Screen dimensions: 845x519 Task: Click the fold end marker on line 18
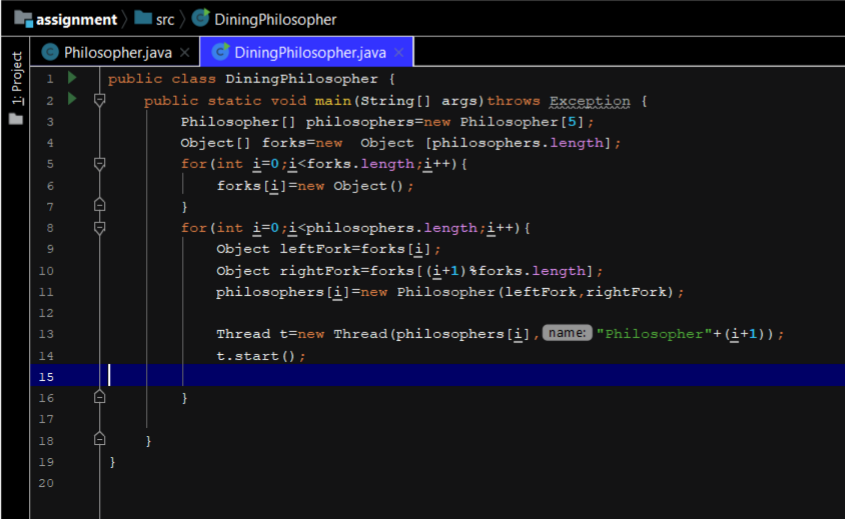[99, 439]
